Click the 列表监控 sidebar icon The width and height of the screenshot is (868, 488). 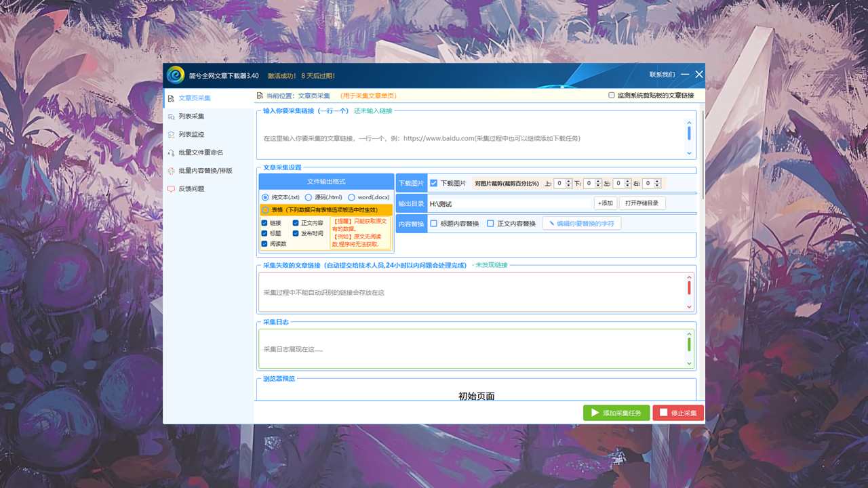coord(171,135)
